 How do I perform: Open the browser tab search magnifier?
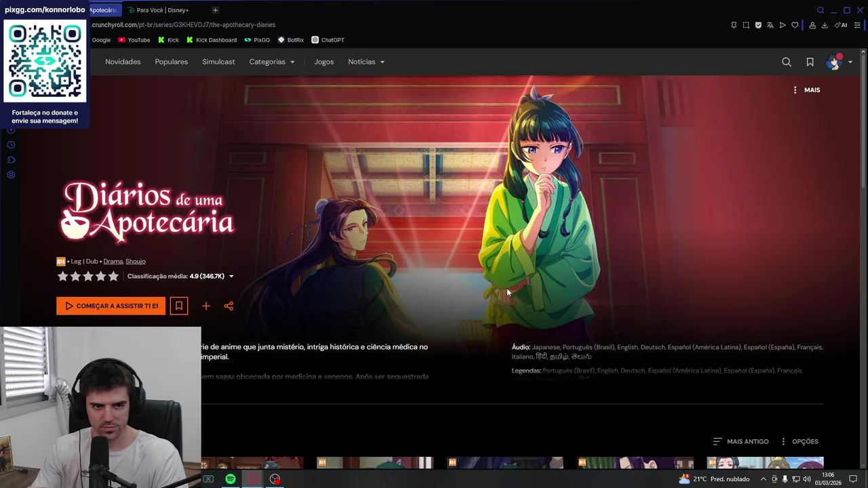pyautogui.click(x=821, y=10)
